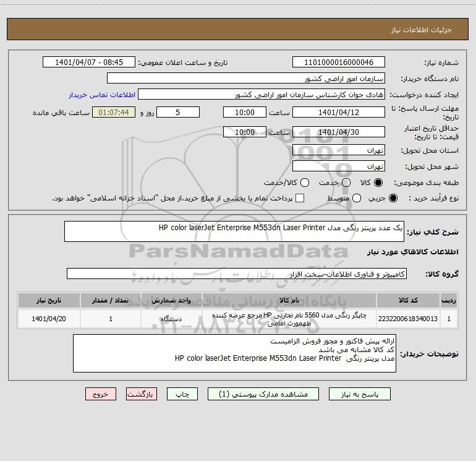The width and height of the screenshot is (476, 461).
Task: Click the تعداد / مقدار column header
Action: [x=111, y=300]
